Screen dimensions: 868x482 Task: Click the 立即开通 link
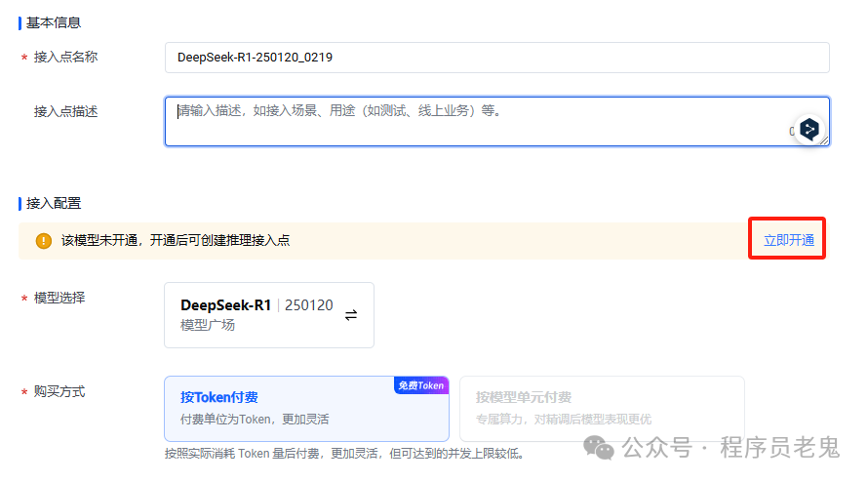point(788,240)
